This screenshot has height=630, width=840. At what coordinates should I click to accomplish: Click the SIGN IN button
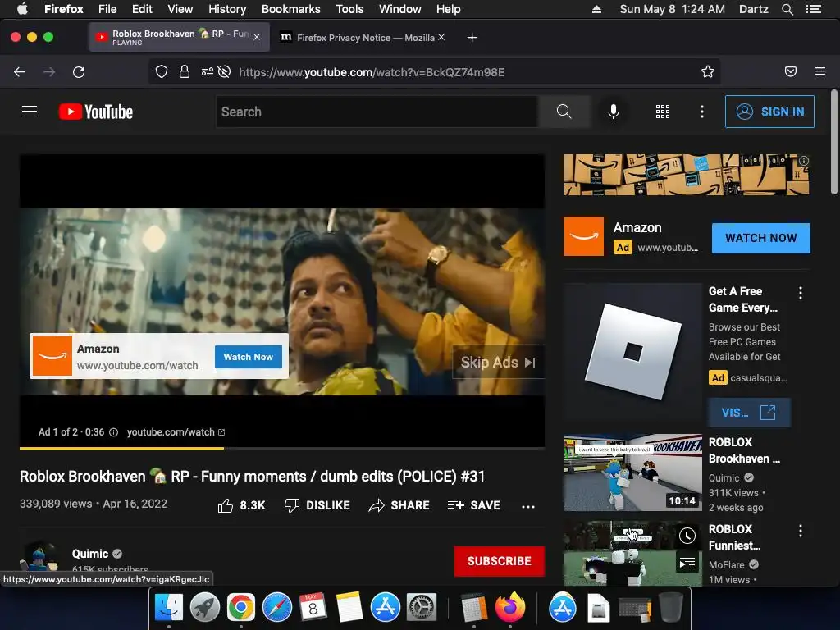[769, 112]
